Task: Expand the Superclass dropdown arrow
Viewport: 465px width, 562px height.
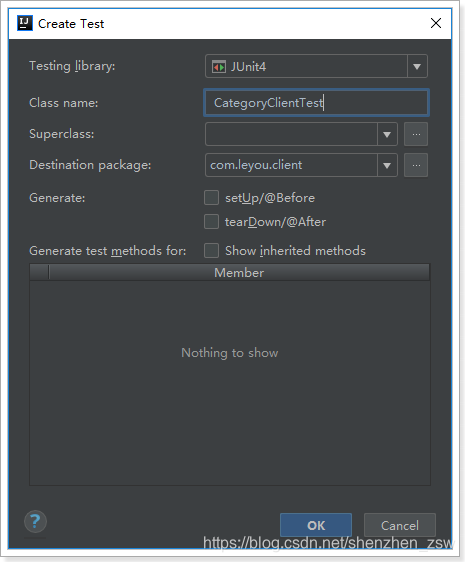Action: coord(387,134)
